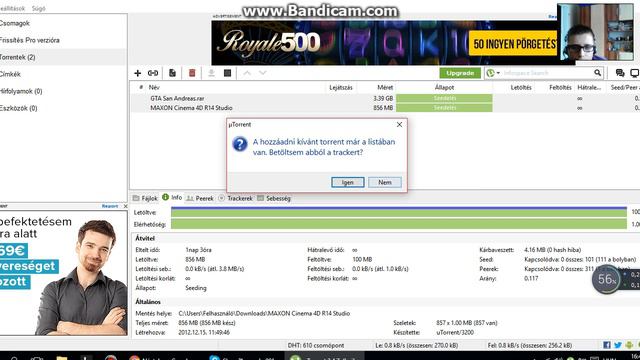Switch to the Fájlok tab

pos(145,198)
